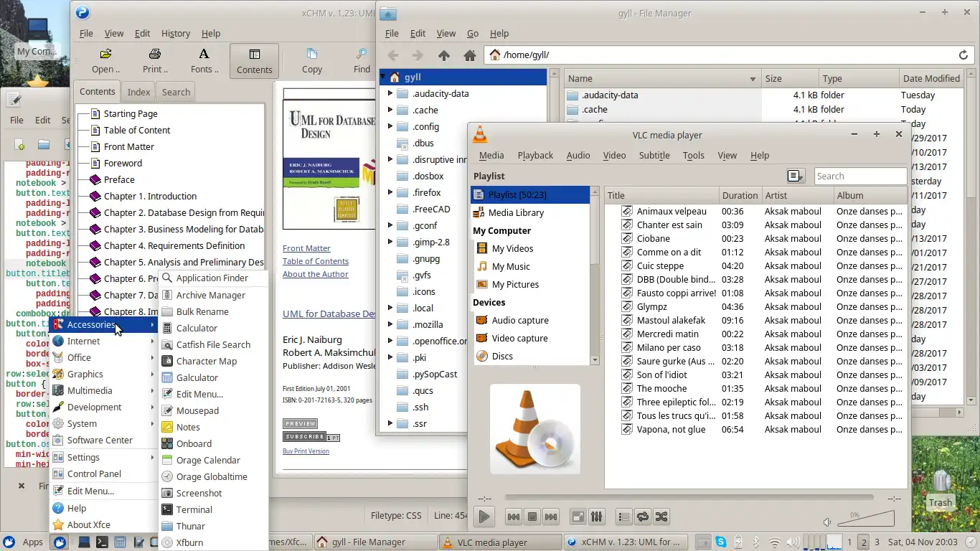Open History menu in xCHM
Viewport: 980px width, 551px height.
(x=175, y=33)
